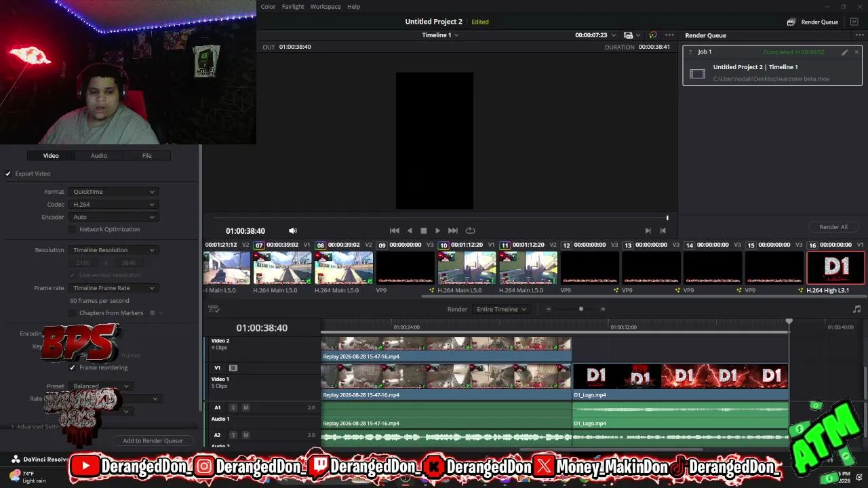Click the timeline playhead marker
The width and height of the screenshot is (868, 488).
pos(789,321)
